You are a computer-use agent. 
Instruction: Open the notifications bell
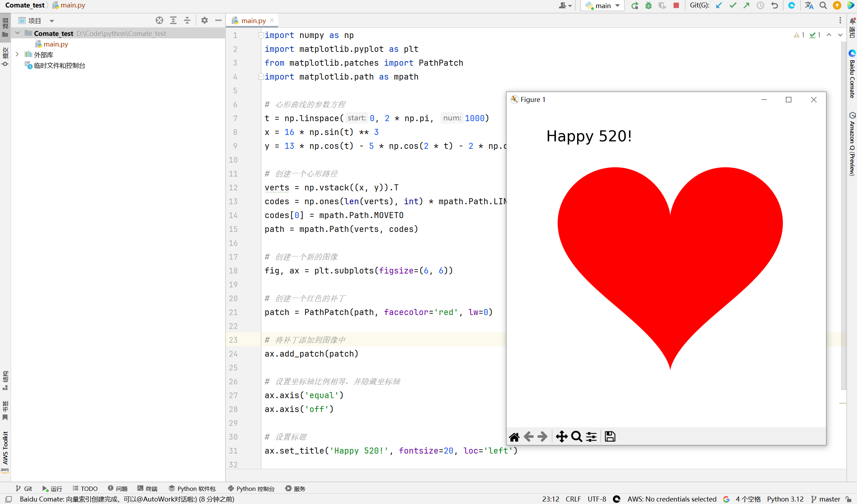tap(852, 21)
